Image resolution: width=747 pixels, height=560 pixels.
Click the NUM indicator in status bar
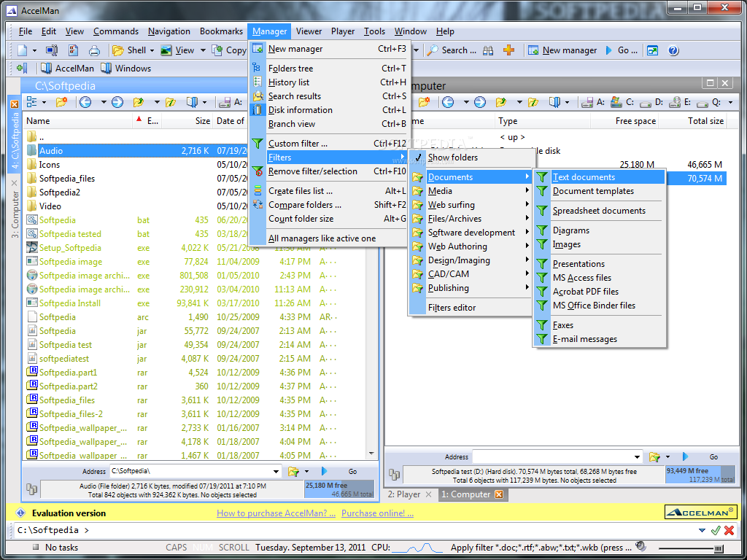click(x=203, y=548)
